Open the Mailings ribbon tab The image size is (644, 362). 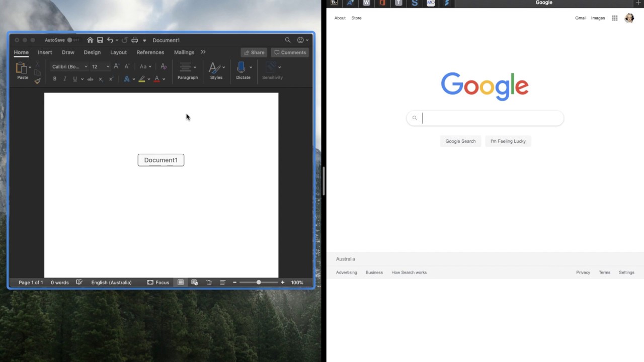(x=184, y=52)
